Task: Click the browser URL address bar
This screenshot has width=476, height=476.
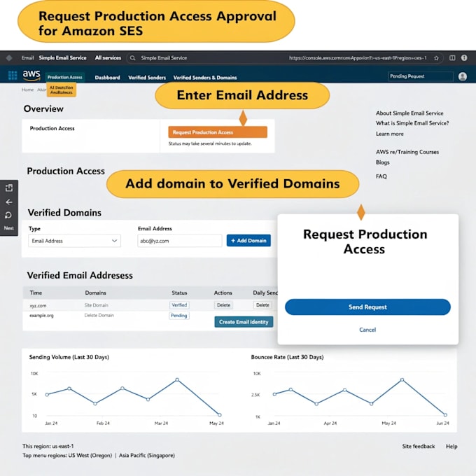Action: tap(358, 57)
